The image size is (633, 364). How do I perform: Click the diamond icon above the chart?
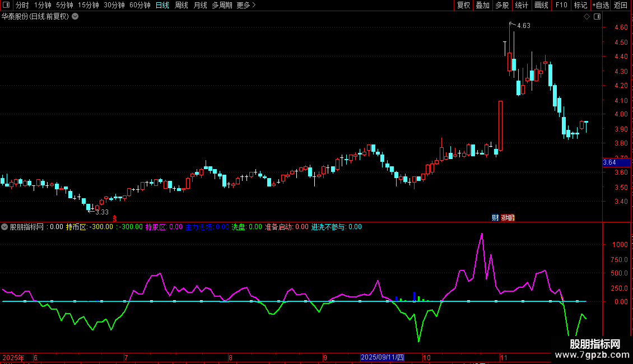pos(587,17)
